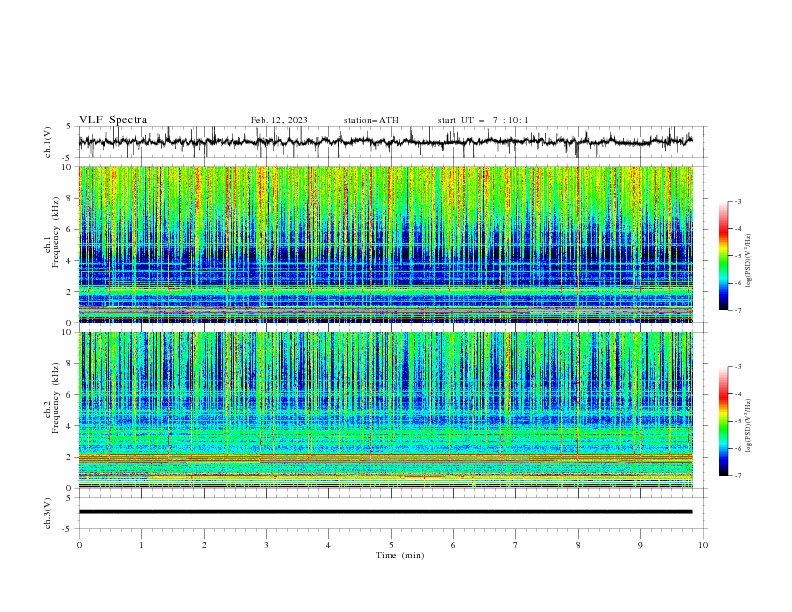Click the "station=ATH" label

[371, 120]
